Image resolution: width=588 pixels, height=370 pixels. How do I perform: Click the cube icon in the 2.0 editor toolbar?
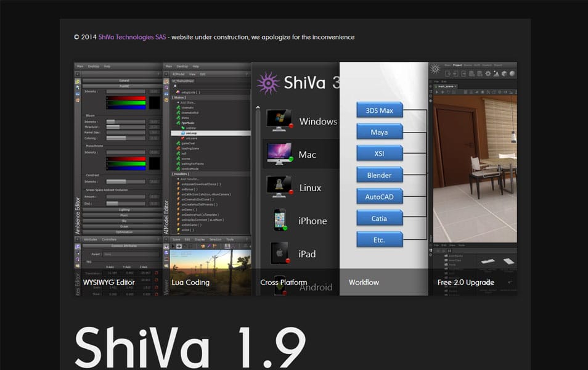[504, 73]
